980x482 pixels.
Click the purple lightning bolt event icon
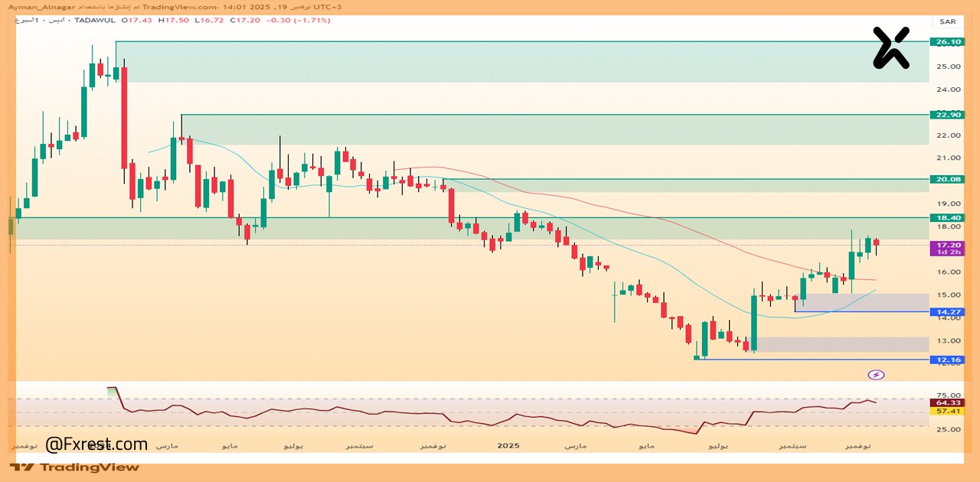(877, 375)
